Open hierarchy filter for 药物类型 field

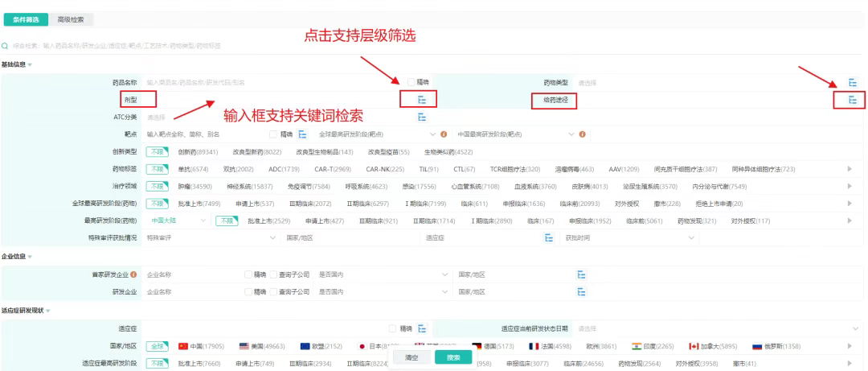[853, 83]
